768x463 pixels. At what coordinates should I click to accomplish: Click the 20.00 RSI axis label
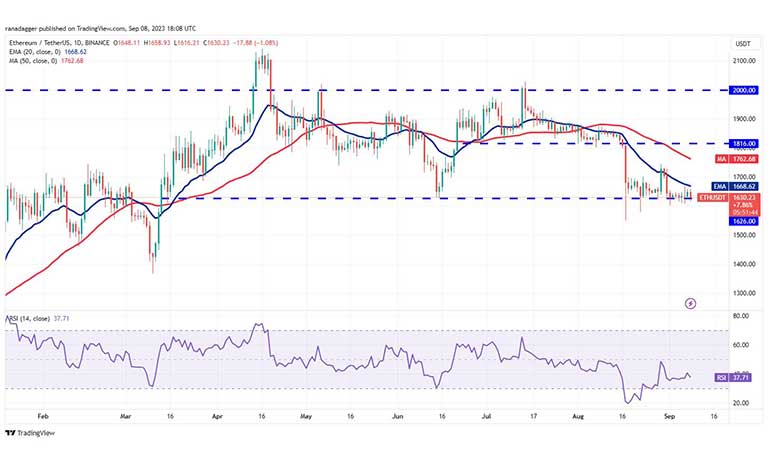[741, 403]
